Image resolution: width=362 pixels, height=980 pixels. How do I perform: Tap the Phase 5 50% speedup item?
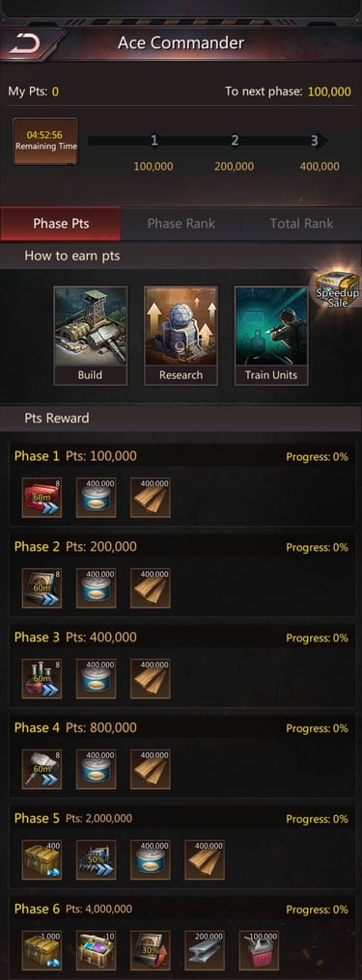(97, 860)
